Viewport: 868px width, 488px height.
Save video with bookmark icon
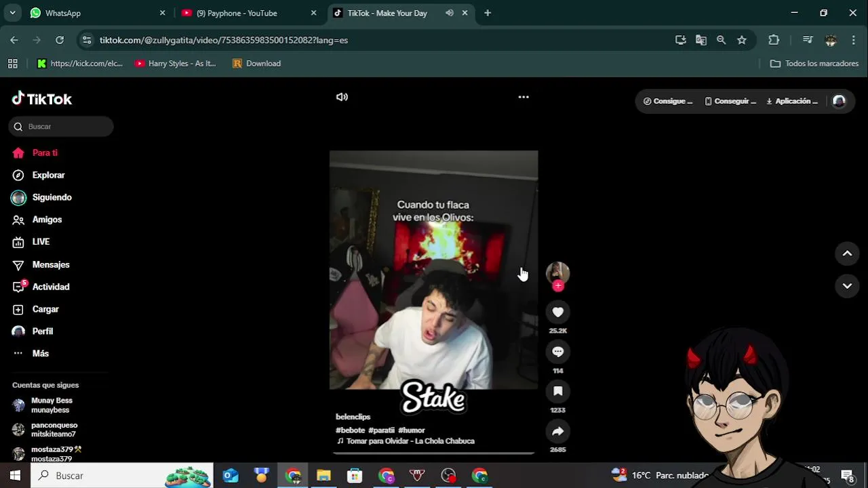click(x=557, y=391)
